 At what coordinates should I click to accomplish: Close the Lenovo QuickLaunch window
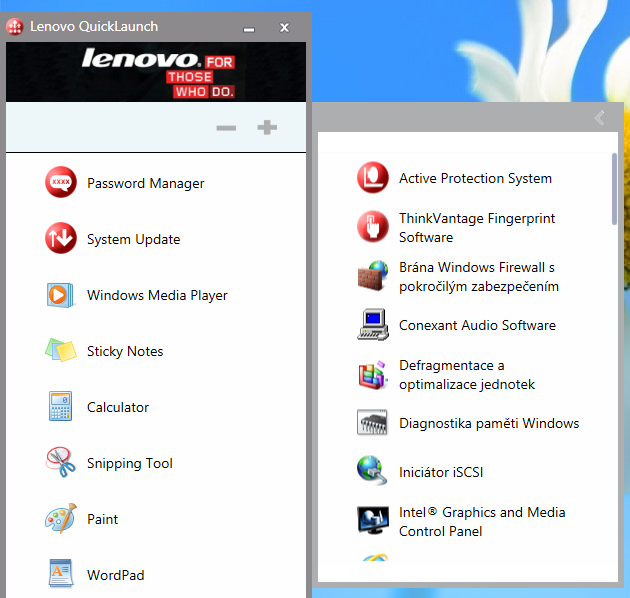(284, 27)
